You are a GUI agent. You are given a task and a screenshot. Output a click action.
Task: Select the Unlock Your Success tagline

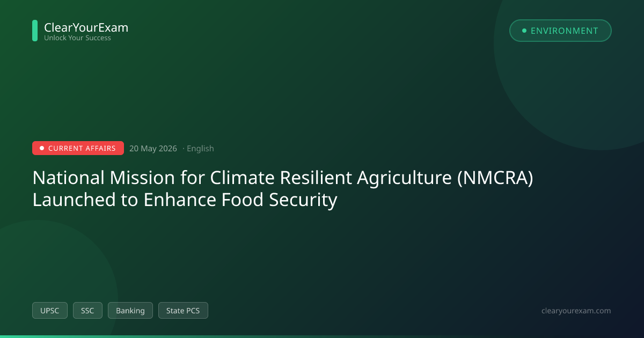point(77,38)
